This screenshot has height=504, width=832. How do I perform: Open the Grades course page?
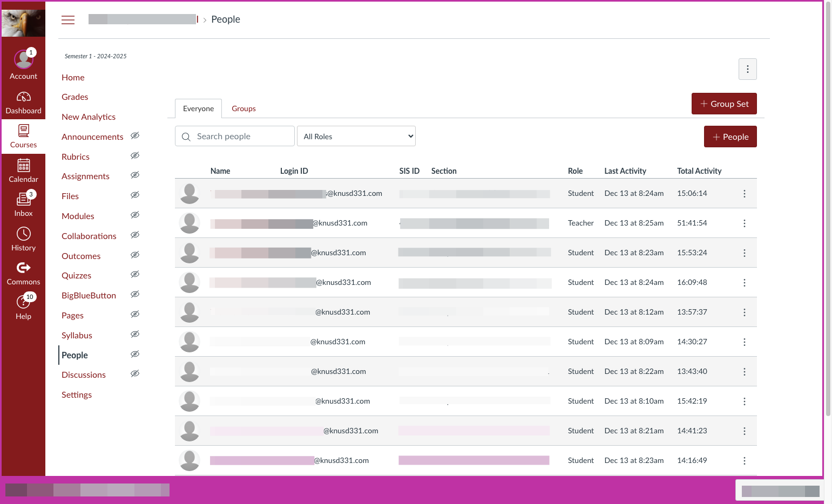coord(75,97)
